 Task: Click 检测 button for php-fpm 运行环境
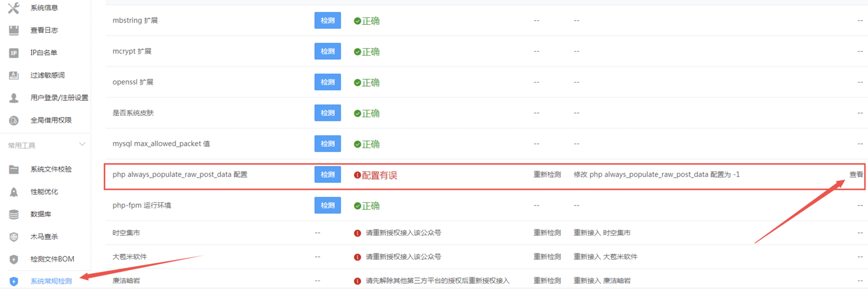tap(327, 206)
